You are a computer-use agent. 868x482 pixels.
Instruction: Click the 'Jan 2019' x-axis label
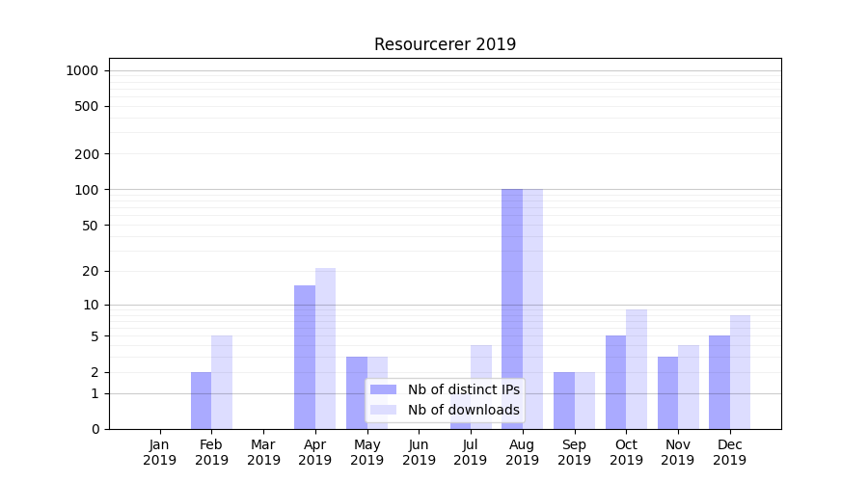point(160,452)
